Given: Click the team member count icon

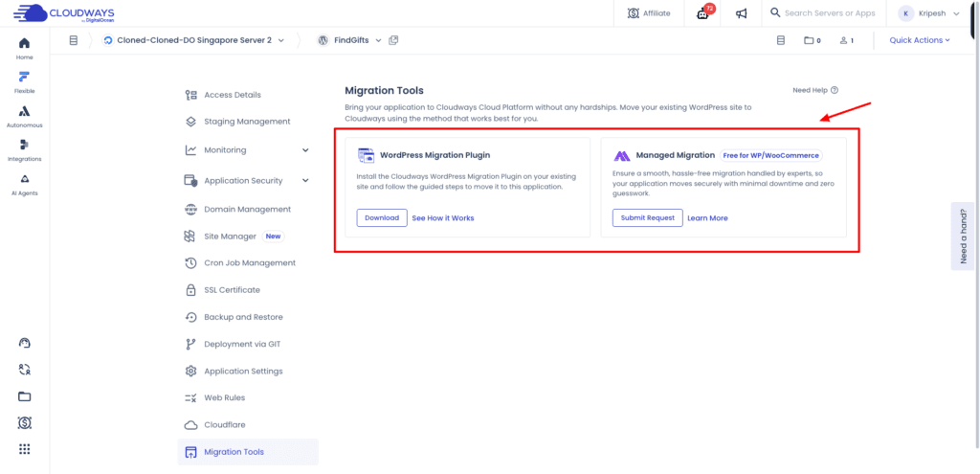Looking at the screenshot, I should click(x=846, y=40).
